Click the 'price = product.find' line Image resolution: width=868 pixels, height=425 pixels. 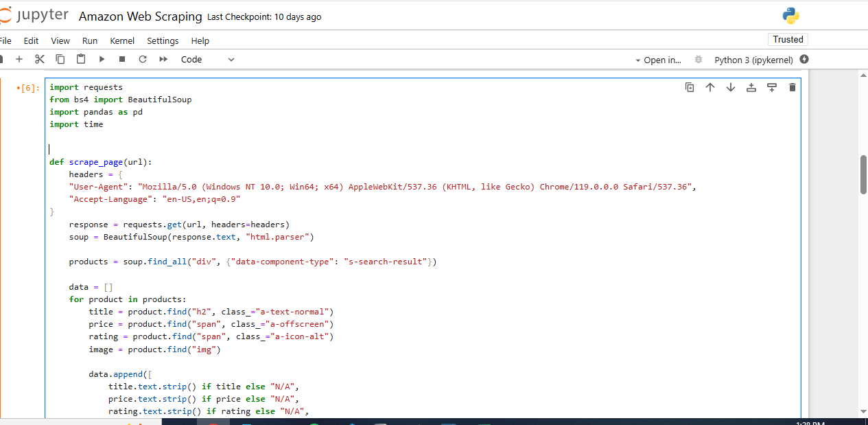click(x=211, y=324)
